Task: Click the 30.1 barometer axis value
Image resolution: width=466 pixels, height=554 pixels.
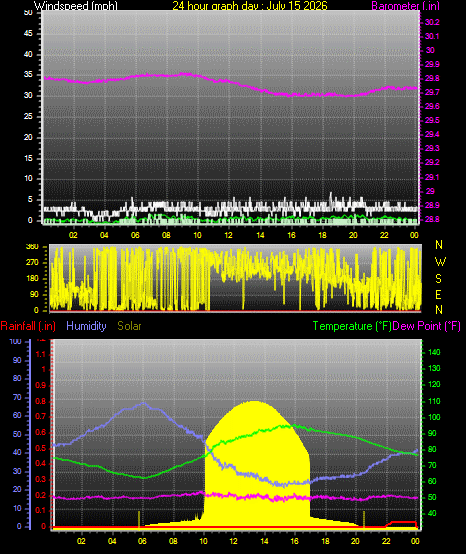Action: [x=432, y=36]
